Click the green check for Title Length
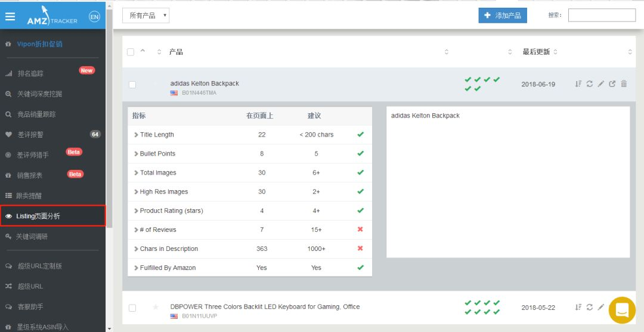The width and height of the screenshot is (644, 332). [360, 134]
